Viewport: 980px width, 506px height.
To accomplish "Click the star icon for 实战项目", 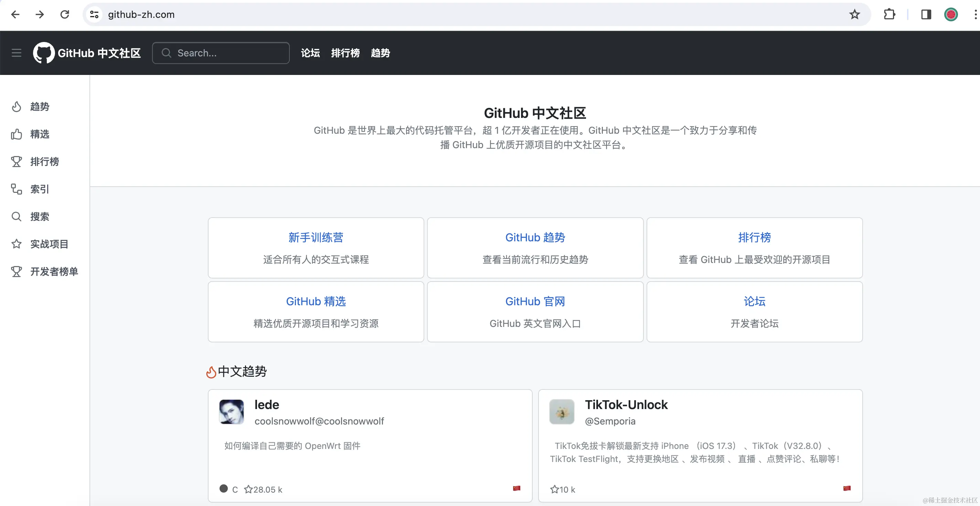I will (17, 244).
